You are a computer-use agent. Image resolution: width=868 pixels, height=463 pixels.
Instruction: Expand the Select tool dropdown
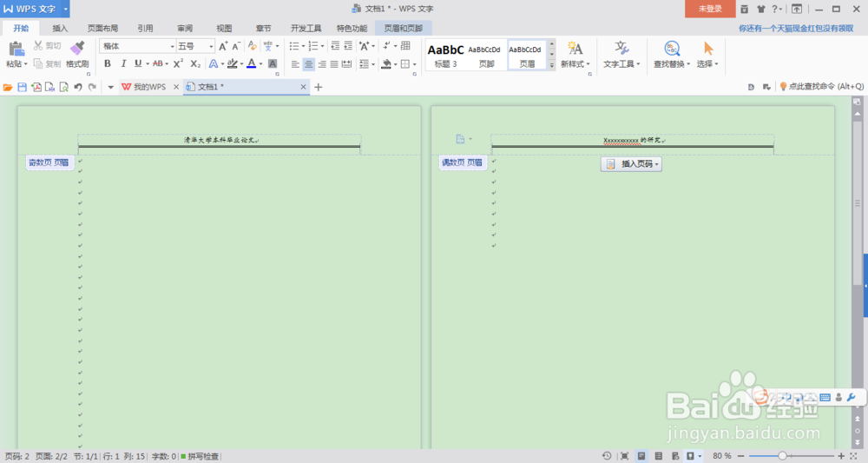[716, 64]
